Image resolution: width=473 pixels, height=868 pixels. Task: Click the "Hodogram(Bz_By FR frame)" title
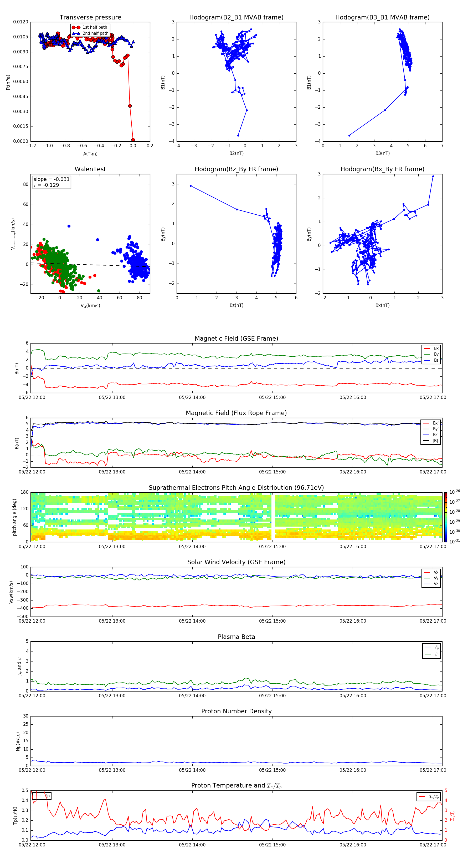236,169
